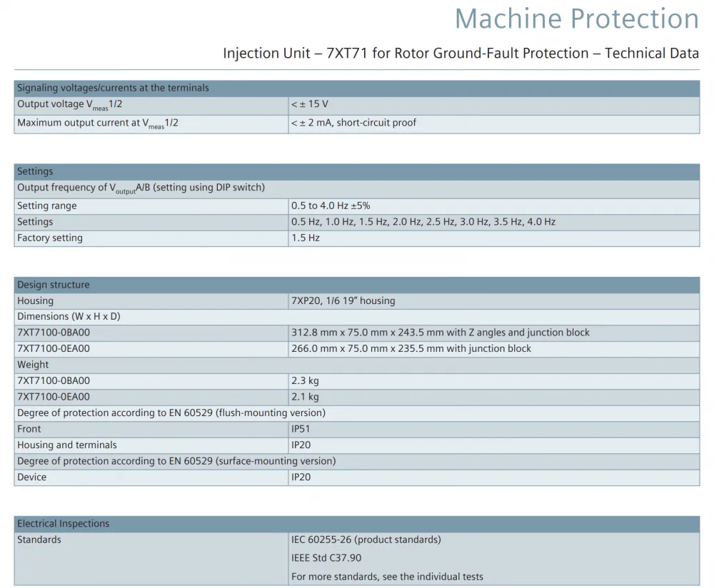Select 'IP20' beside Housing and terminals

click(x=301, y=445)
